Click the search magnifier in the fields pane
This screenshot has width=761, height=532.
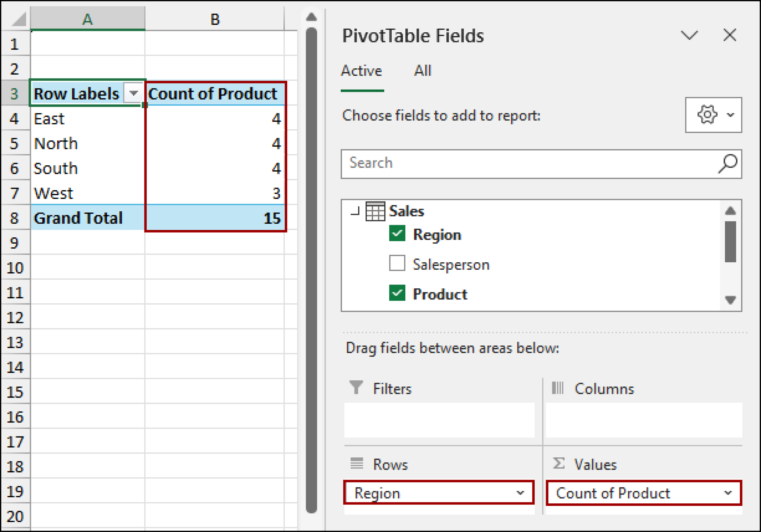(728, 163)
